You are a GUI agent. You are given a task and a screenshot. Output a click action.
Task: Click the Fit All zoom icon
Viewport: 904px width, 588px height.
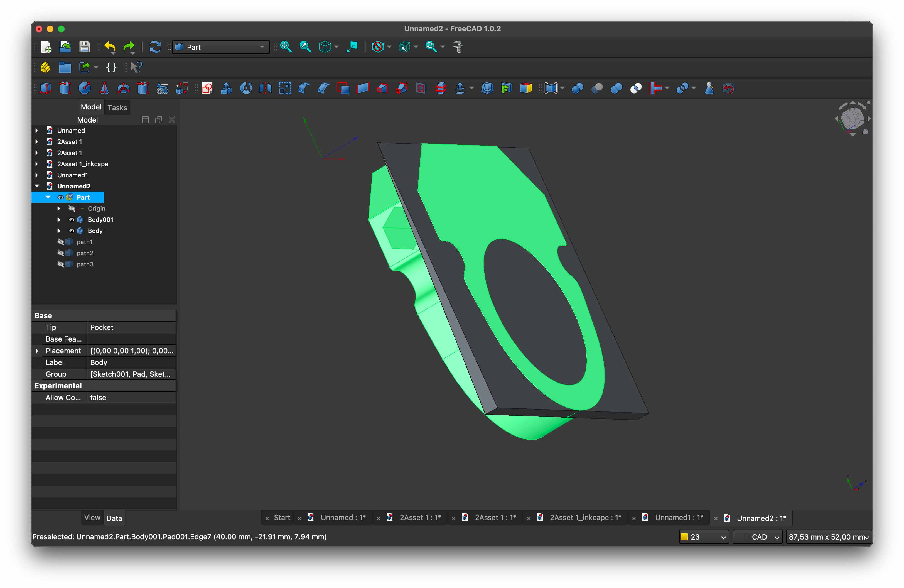tap(286, 47)
